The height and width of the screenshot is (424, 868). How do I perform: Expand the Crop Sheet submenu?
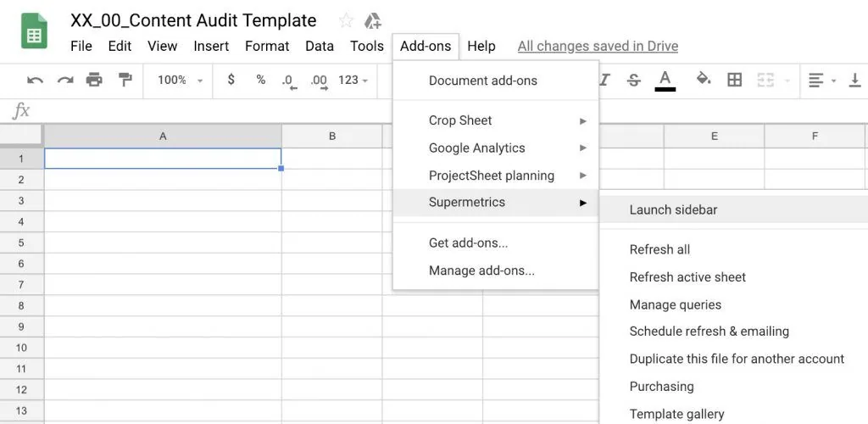pos(495,120)
